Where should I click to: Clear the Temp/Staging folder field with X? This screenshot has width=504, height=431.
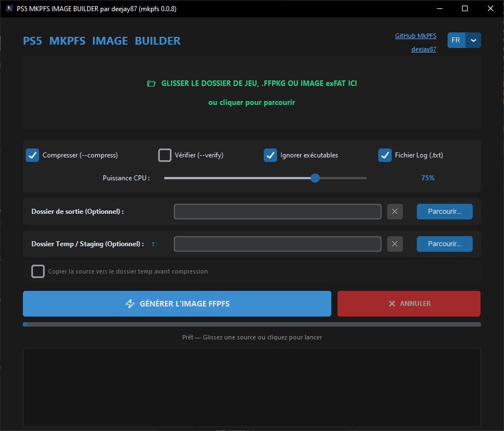(394, 244)
